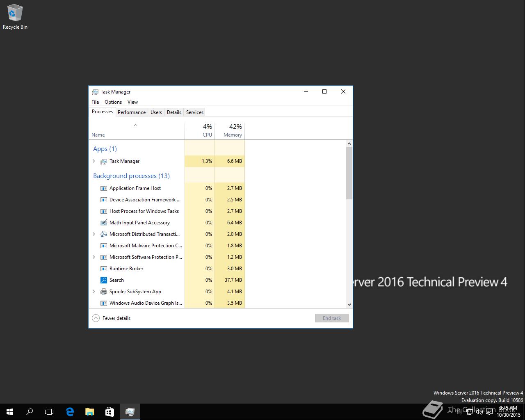Open the Options menu
525x420 pixels.
point(113,102)
